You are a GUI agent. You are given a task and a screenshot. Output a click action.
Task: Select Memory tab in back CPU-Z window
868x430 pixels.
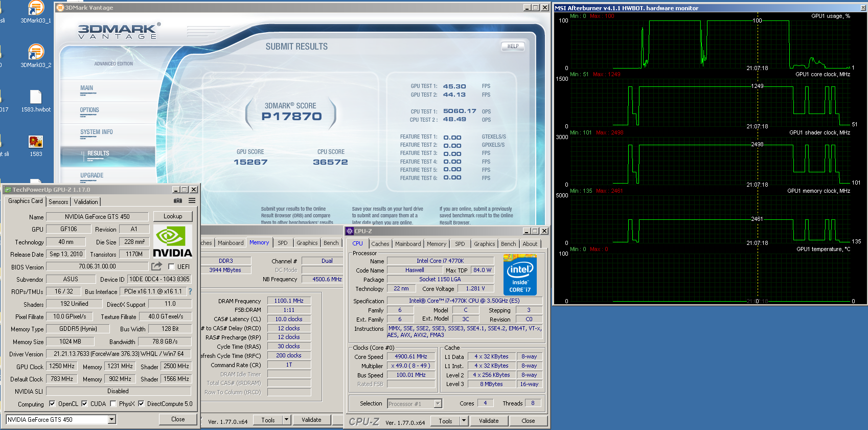[259, 242]
